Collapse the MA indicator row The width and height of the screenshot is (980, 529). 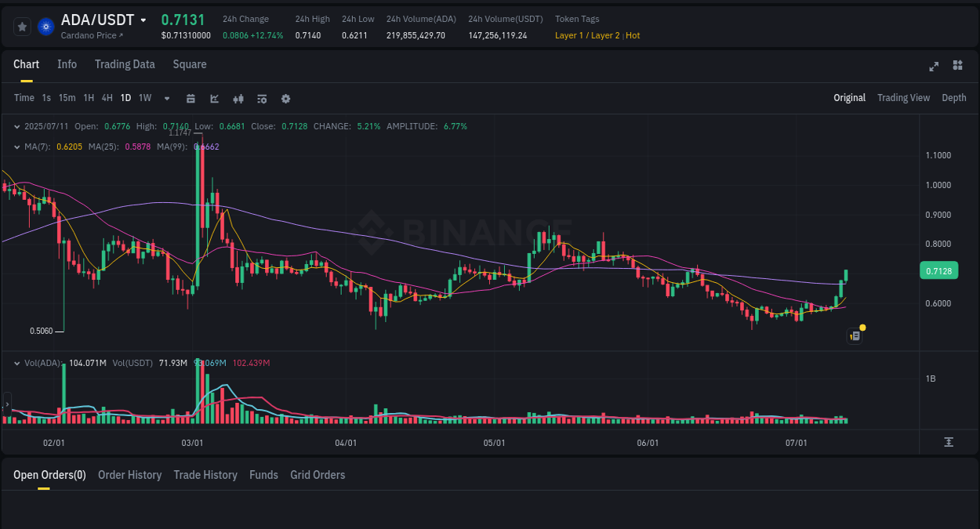click(x=17, y=147)
